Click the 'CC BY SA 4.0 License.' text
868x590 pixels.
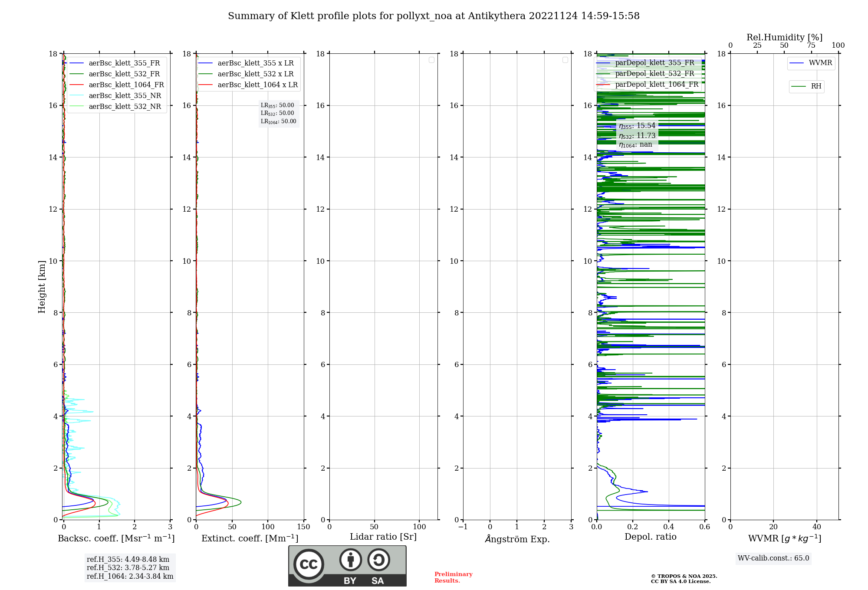[681, 581]
